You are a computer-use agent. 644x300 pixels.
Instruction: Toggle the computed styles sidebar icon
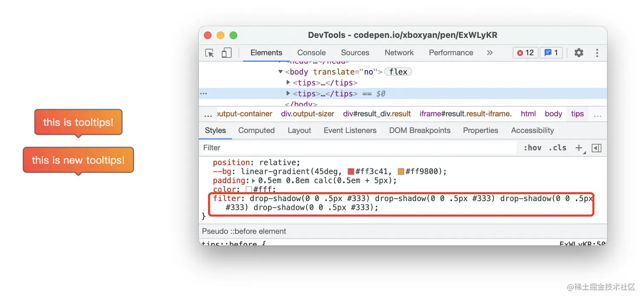pos(597,148)
